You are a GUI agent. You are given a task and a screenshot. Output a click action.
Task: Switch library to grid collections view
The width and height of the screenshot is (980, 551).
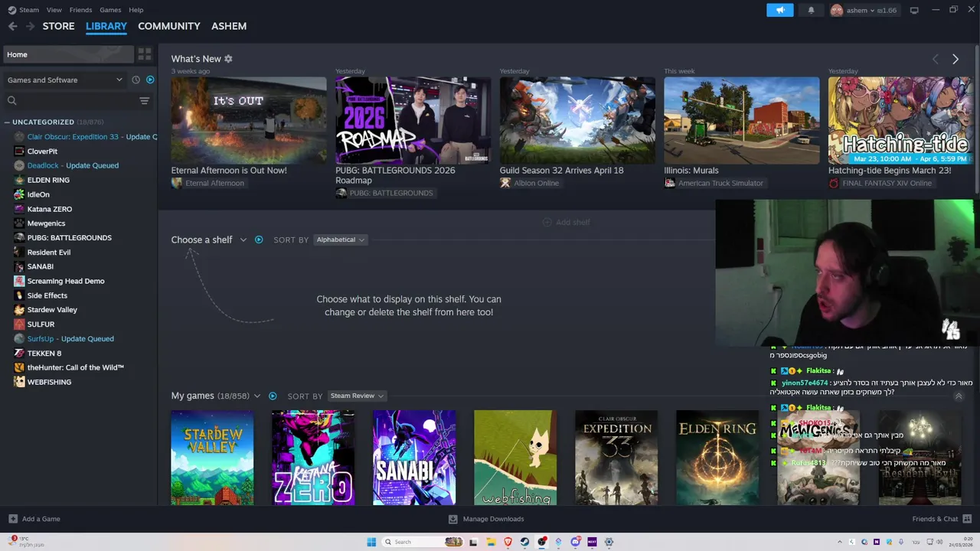click(145, 54)
